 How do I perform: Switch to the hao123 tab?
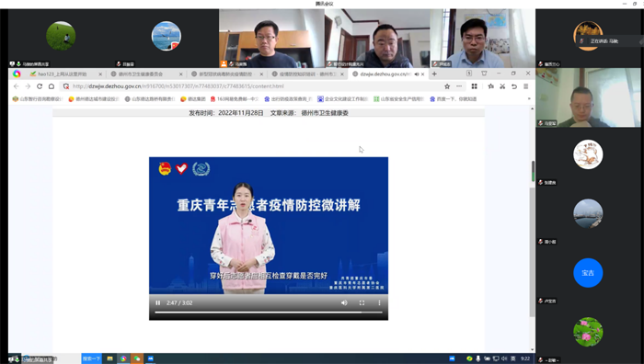(x=62, y=74)
